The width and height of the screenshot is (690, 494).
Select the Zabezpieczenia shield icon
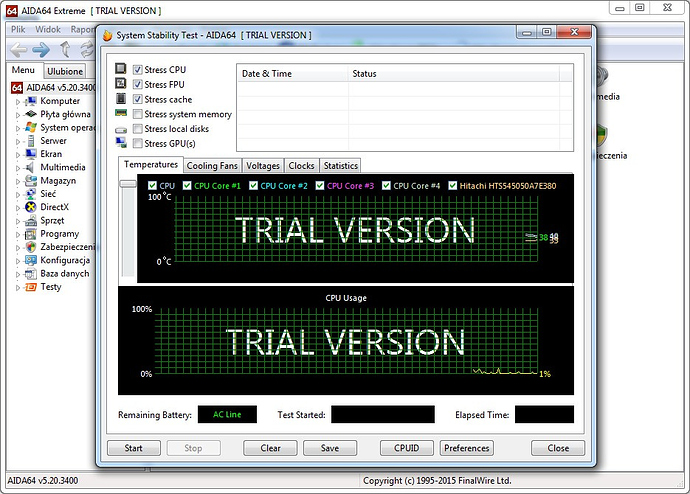(x=31, y=247)
